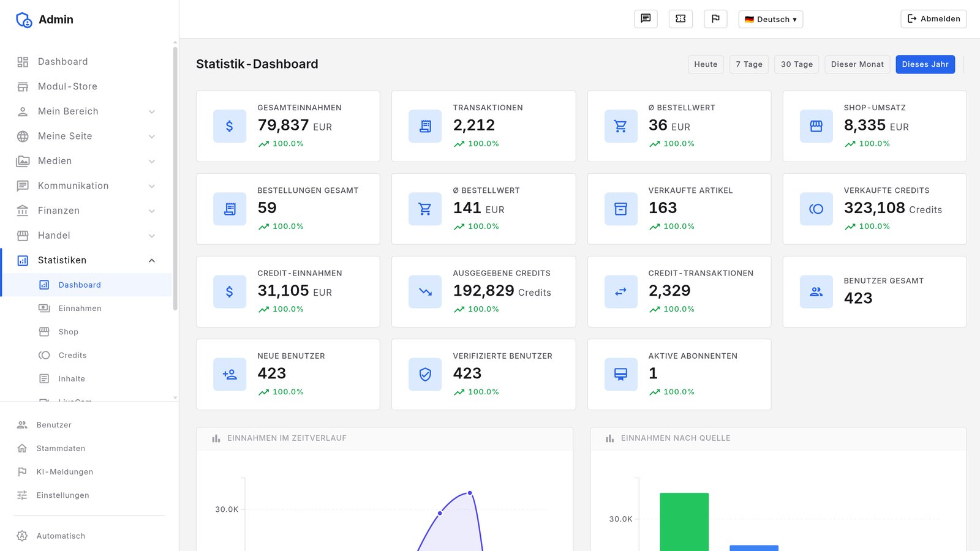
Task: Click the add-user icon on Neue Benutzer card
Action: click(230, 374)
